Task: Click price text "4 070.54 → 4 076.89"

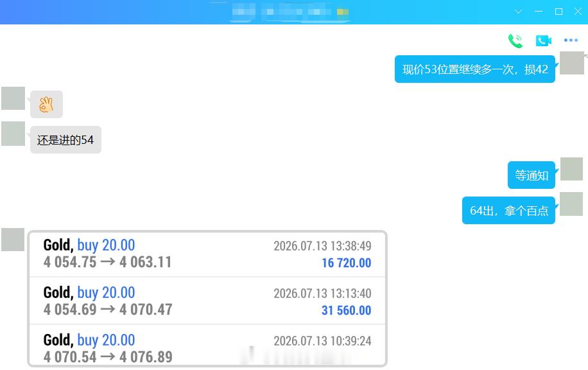Action: [108, 357]
